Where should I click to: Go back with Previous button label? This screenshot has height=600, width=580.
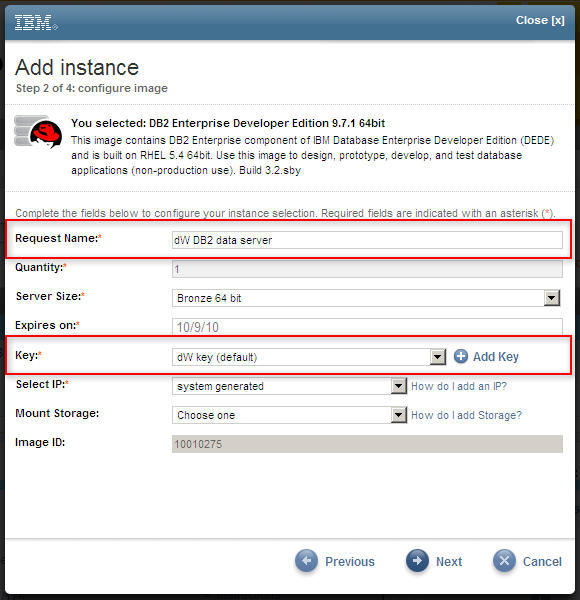tap(350, 561)
